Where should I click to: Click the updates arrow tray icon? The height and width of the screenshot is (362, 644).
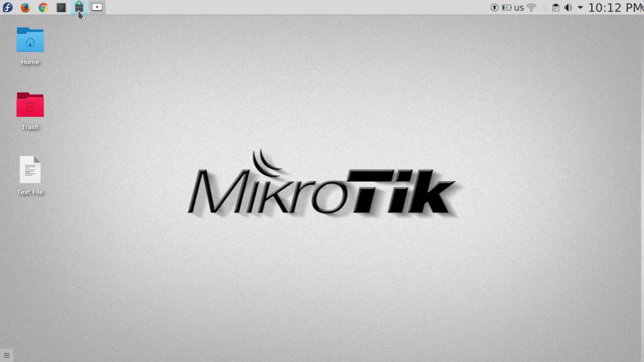495,8
